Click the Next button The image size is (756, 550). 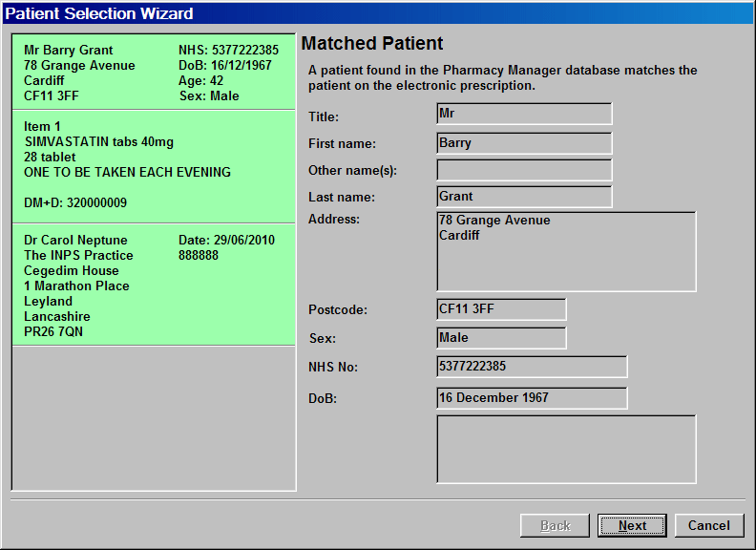tap(632, 525)
